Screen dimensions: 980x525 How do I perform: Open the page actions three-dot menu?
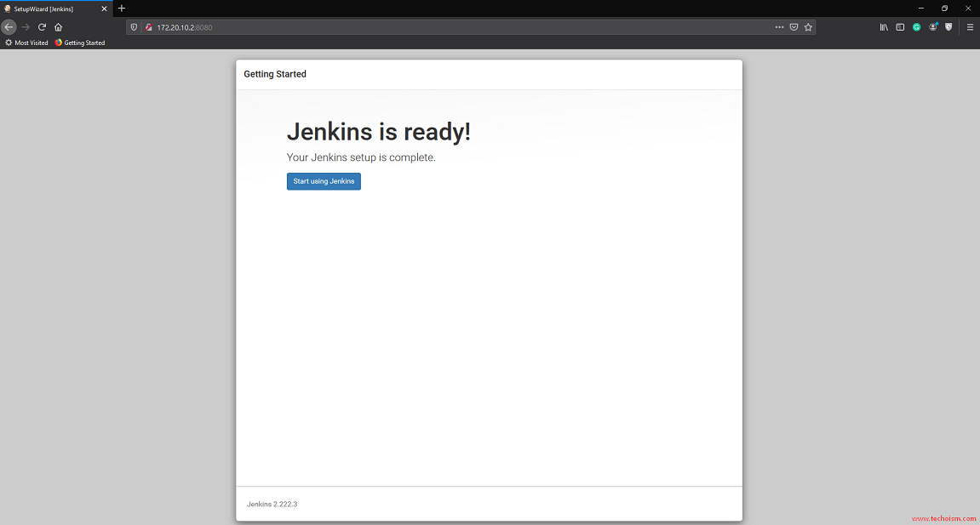(x=779, y=27)
